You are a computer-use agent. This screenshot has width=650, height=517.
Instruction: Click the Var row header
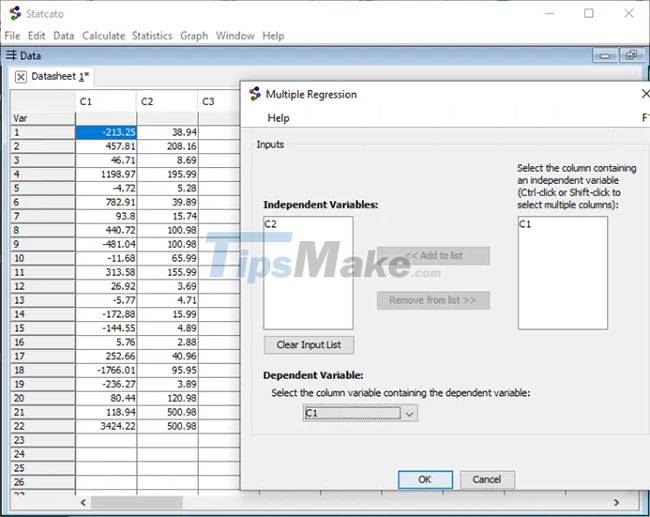tap(43, 119)
